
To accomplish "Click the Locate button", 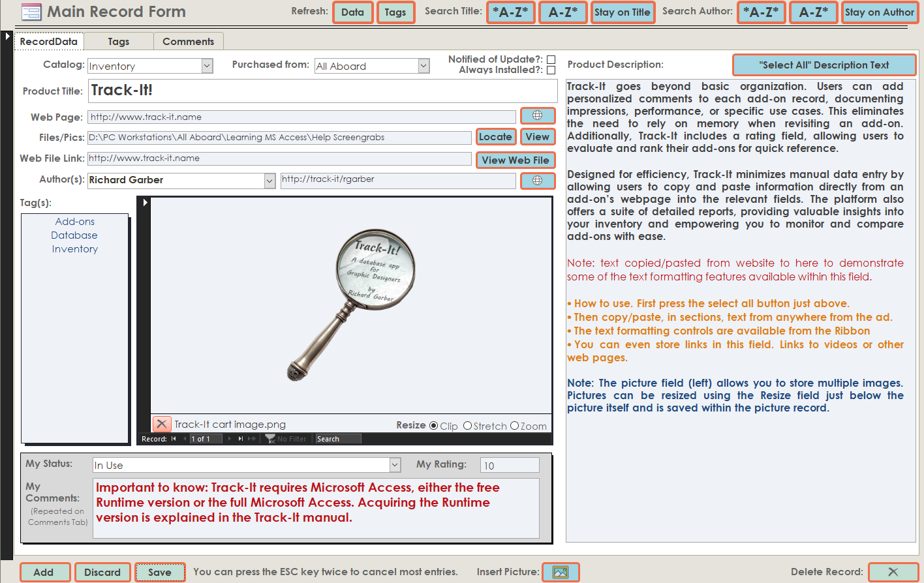I will 495,136.
